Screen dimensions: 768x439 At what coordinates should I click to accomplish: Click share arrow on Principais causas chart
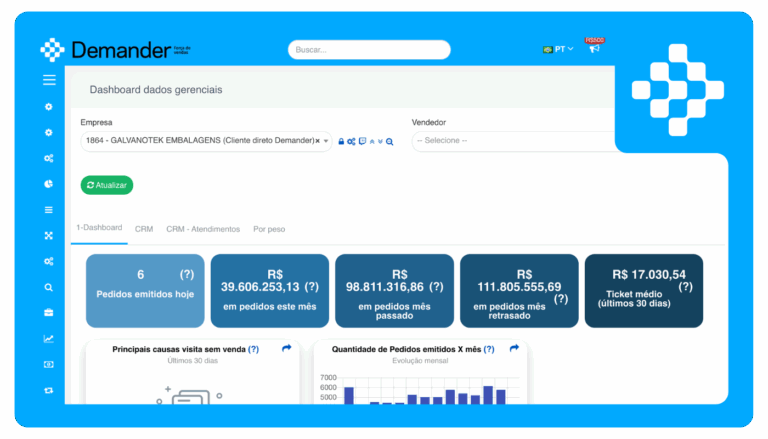pyautogui.click(x=286, y=349)
